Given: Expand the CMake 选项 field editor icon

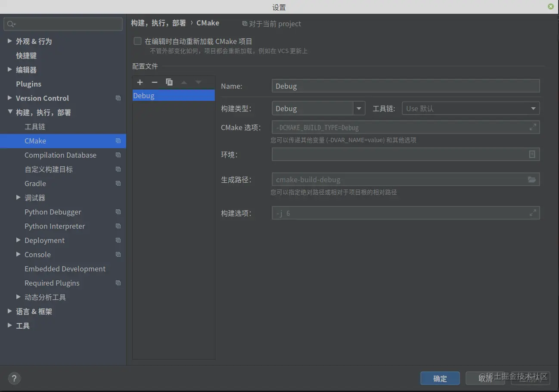Looking at the screenshot, I should click(533, 127).
